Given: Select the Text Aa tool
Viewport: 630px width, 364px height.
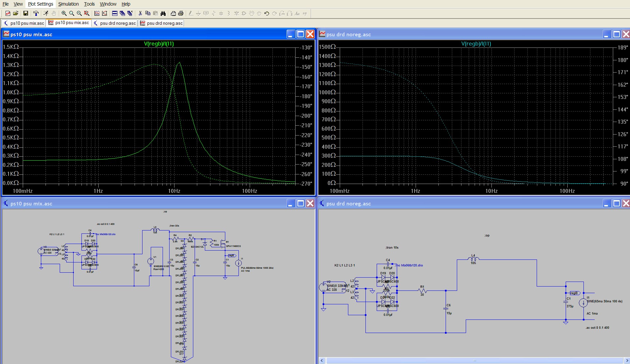Looking at the screenshot, I should pos(297,14).
